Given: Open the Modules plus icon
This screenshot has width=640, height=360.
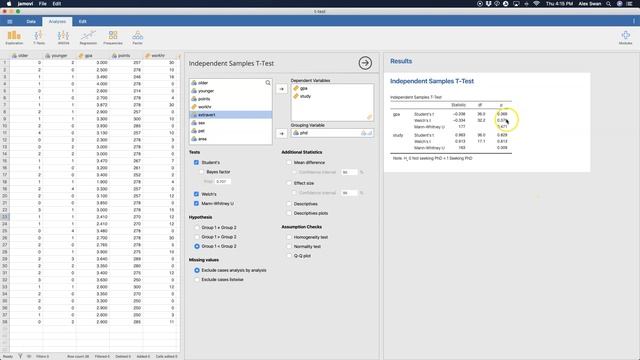Looking at the screenshot, I should click(625, 37).
